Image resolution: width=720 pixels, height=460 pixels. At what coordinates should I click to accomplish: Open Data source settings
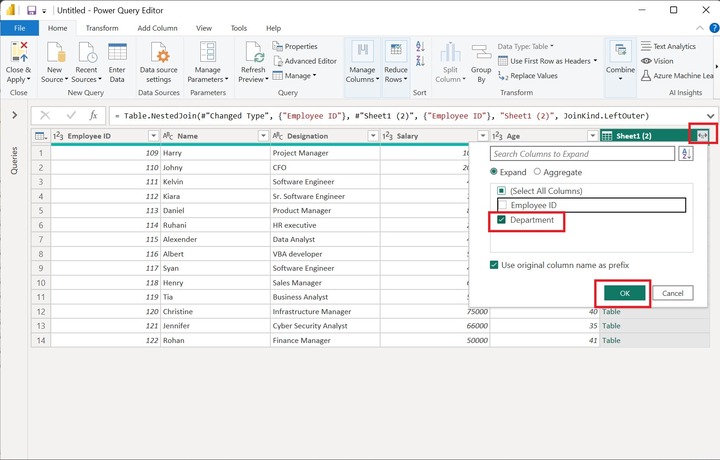tap(159, 54)
